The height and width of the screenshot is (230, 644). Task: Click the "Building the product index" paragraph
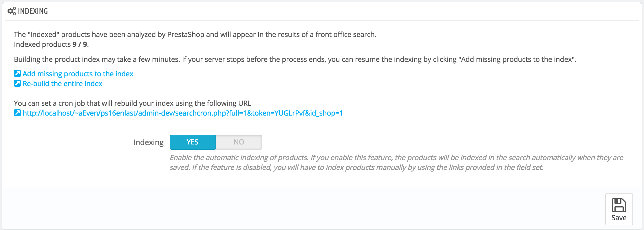click(x=295, y=59)
